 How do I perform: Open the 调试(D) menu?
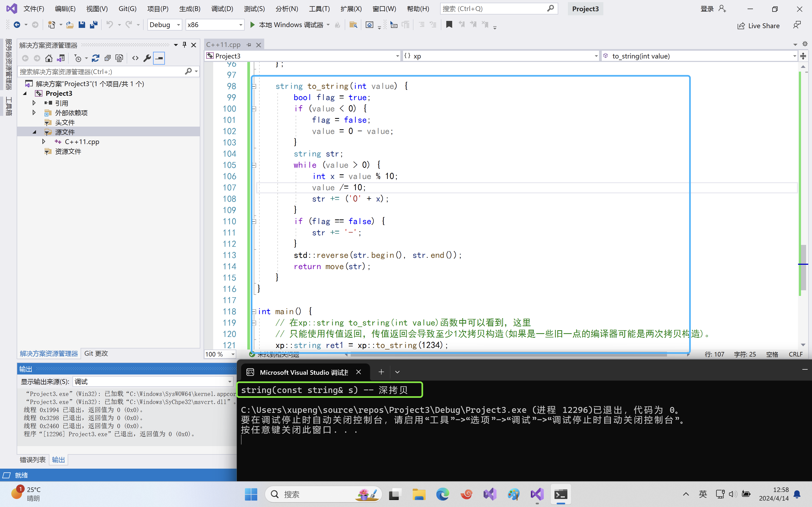click(x=222, y=9)
